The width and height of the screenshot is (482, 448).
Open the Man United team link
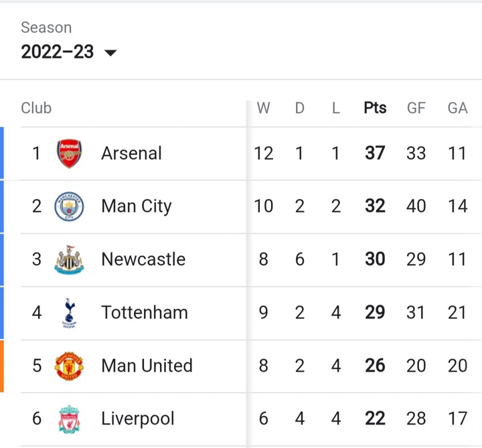coord(147,366)
